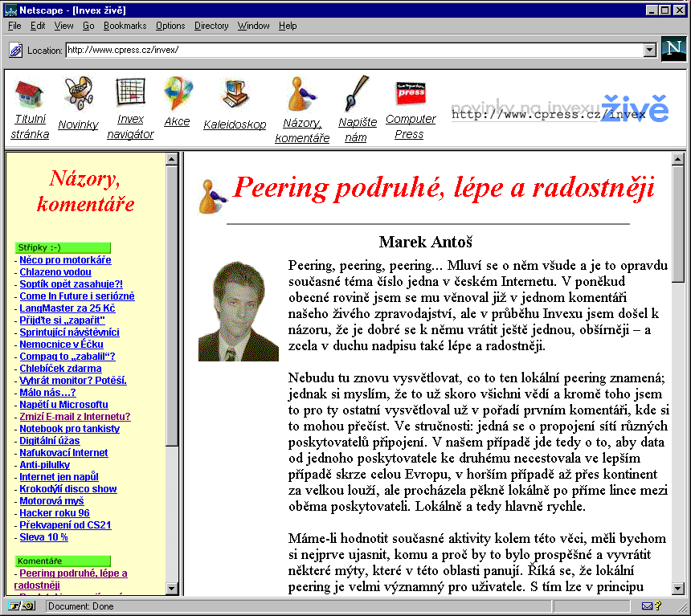
Task: Click the Kaleidoskop computer icon
Action: coord(235,93)
